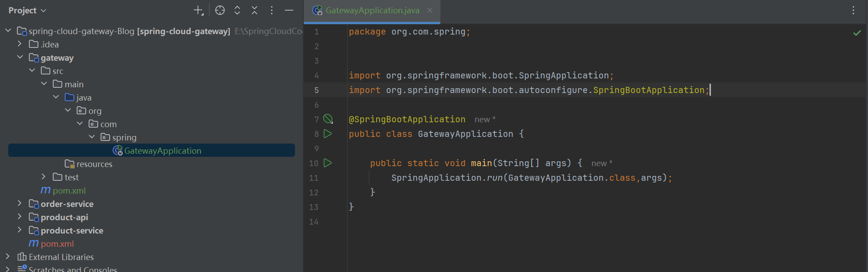Select the gateway module row
The image size is (868, 272).
click(151, 58)
